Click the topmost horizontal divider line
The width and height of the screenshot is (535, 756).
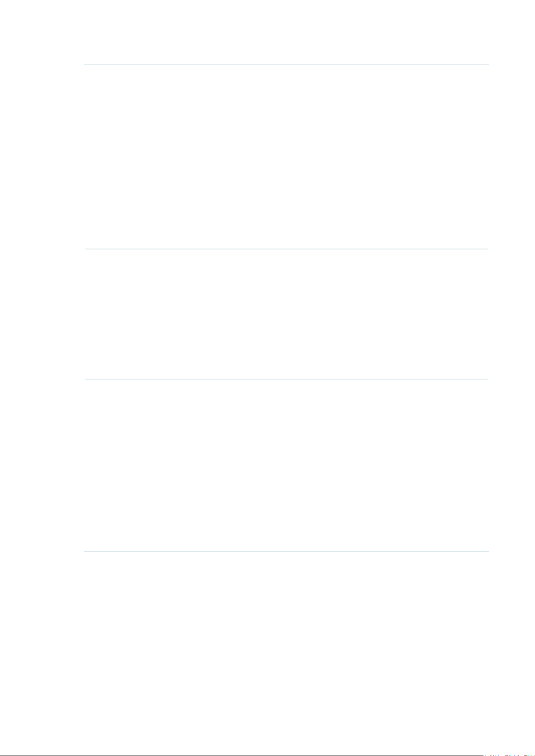coord(286,64)
